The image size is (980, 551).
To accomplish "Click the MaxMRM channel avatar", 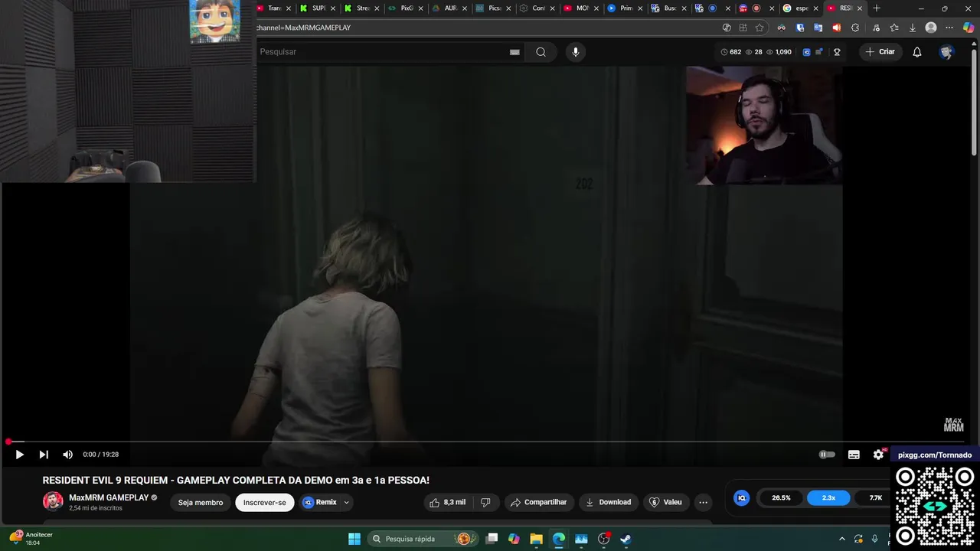I will click(53, 502).
